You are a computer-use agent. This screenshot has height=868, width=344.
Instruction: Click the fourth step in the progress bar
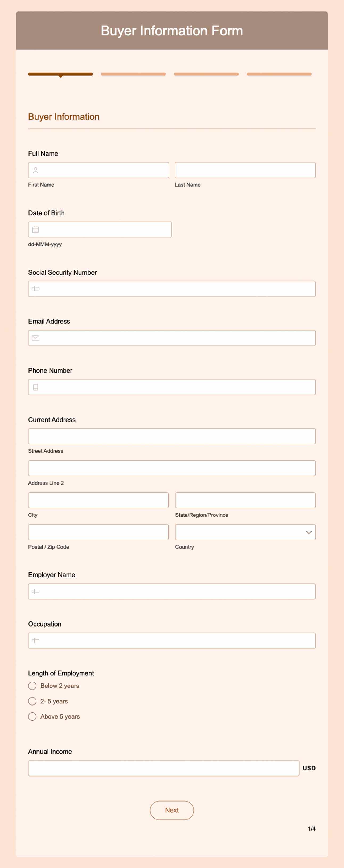(279, 74)
